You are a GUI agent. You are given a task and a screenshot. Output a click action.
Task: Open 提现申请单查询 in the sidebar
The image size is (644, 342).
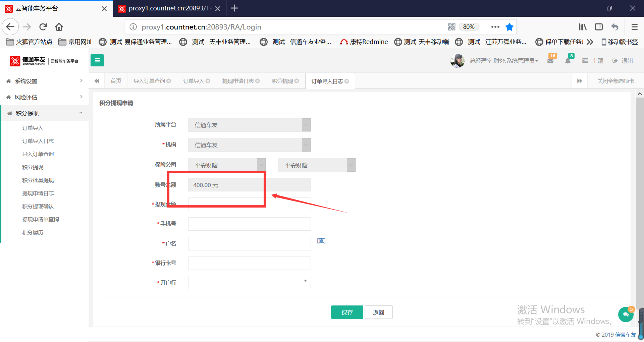(x=41, y=220)
